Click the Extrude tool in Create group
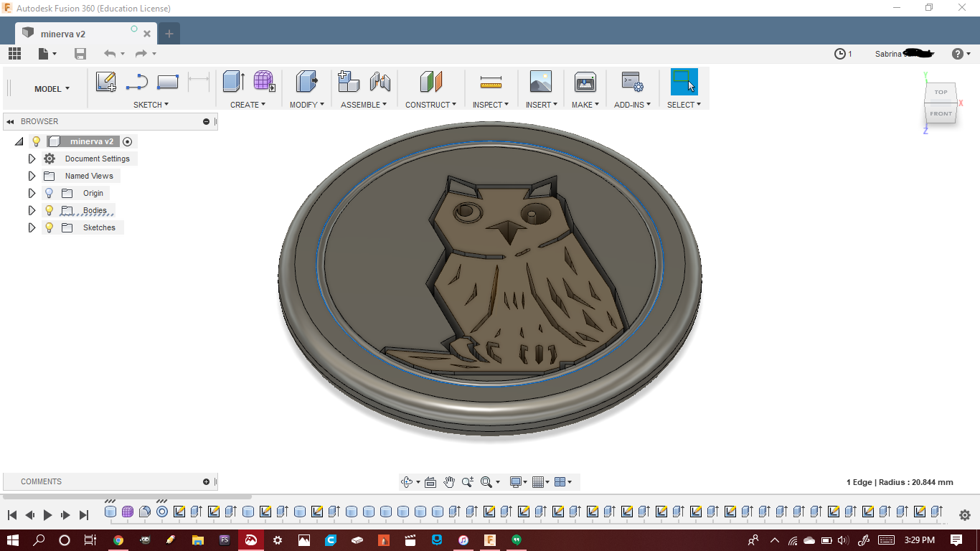 coord(234,81)
